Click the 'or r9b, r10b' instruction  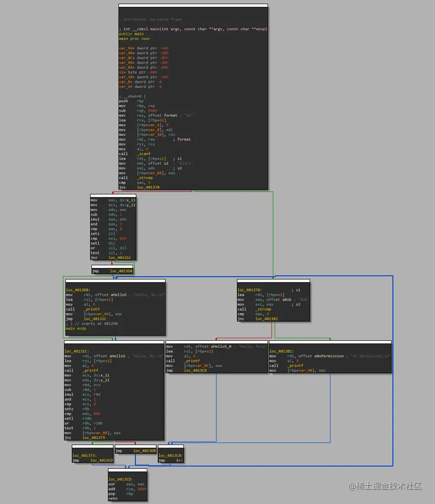(x=84, y=424)
